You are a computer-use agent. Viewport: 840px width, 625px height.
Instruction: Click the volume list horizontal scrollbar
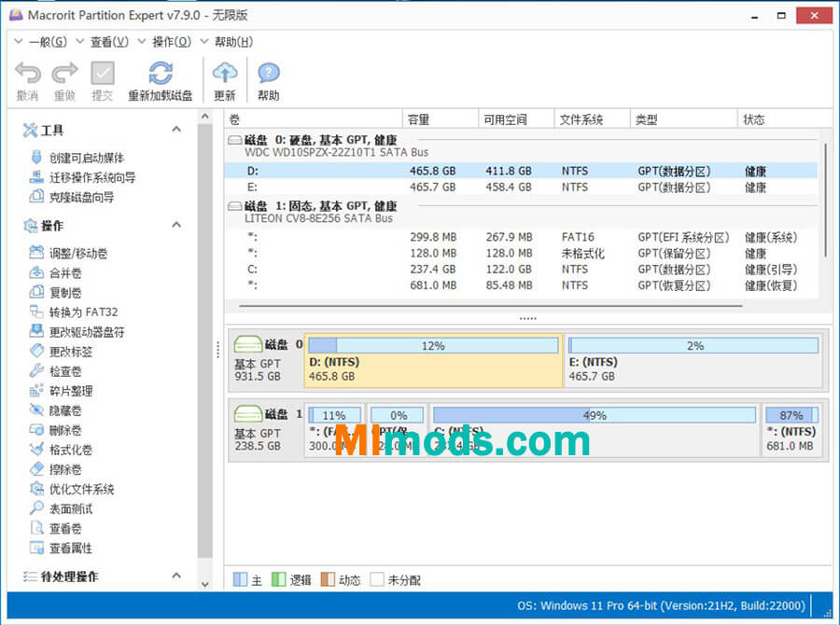click(x=491, y=306)
